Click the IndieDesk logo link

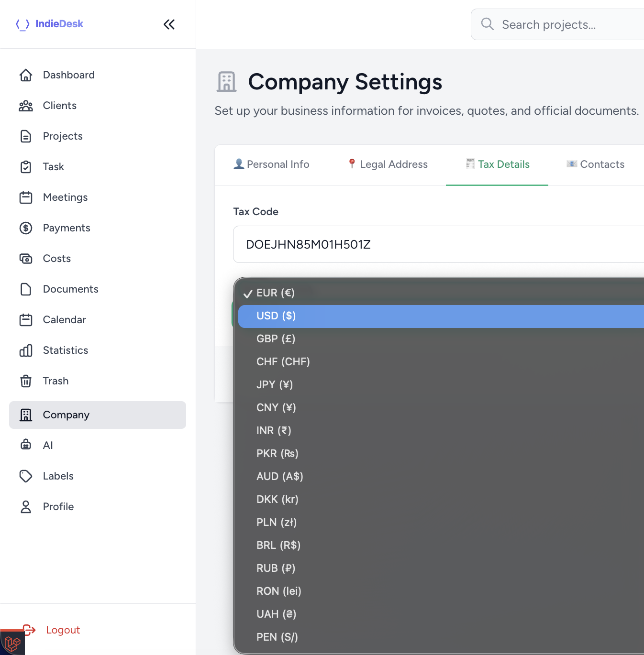click(49, 24)
